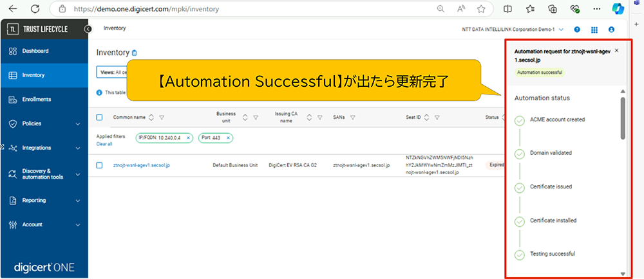This screenshot has width=644, height=279.
Task: Open the Copilot icon in the browser
Action: tap(618, 8)
